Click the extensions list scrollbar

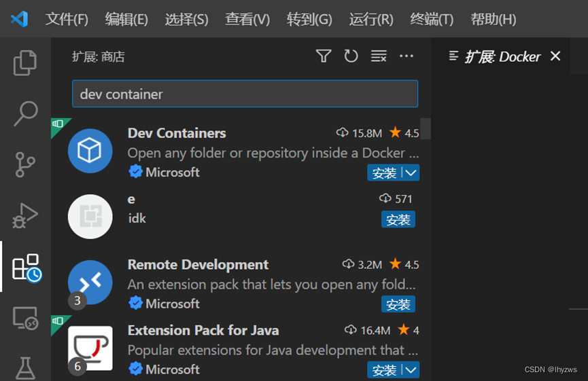tap(426, 128)
